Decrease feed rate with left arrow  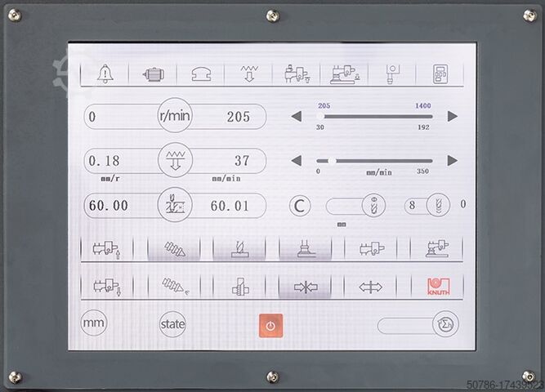pyautogui.click(x=296, y=161)
